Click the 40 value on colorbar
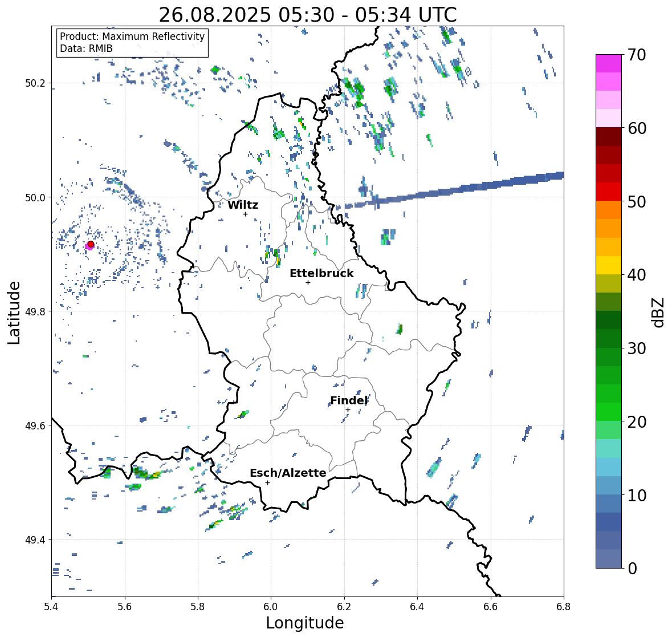Image resolution: width=672 pixels, height=637 pixels. pos(637,275)
